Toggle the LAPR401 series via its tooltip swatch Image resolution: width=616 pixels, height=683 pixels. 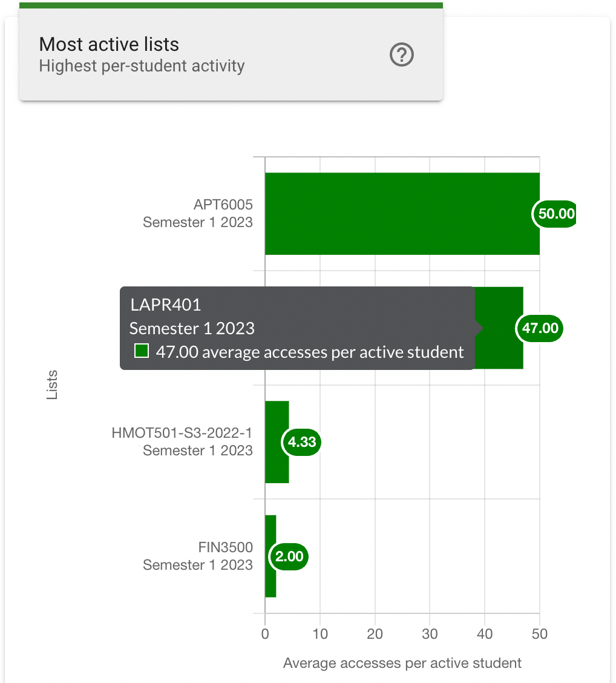point(141,351)
